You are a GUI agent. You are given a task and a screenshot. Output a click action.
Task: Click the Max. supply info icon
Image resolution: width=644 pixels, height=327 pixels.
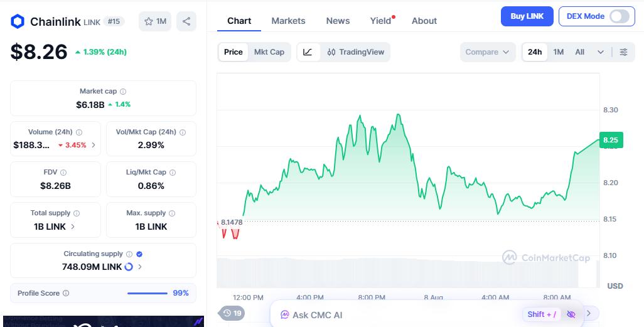(x=172, y=213)
